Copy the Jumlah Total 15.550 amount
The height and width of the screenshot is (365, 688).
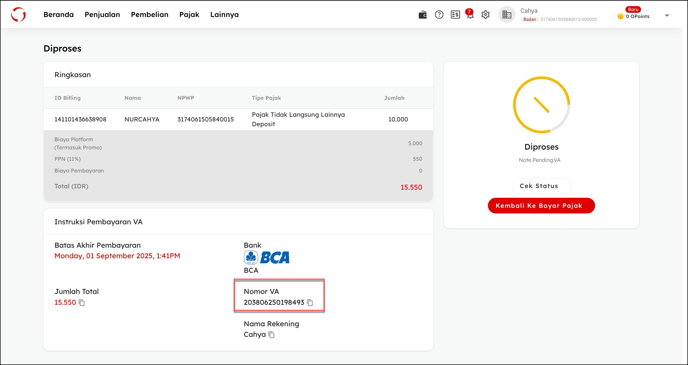pos(82,303)
